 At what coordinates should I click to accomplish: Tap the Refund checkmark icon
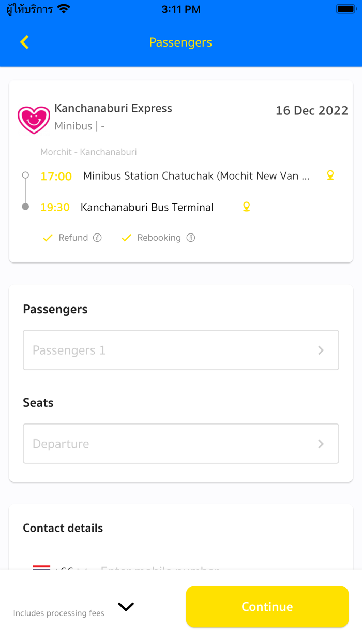(x=48, y=238)
